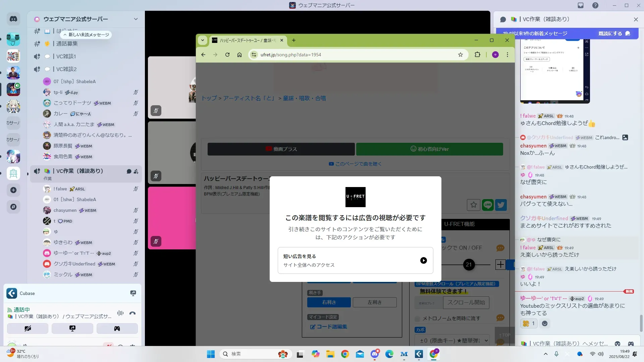Open 童謡・唱歌・合唱 breadcrumb link

click(304, 98)
